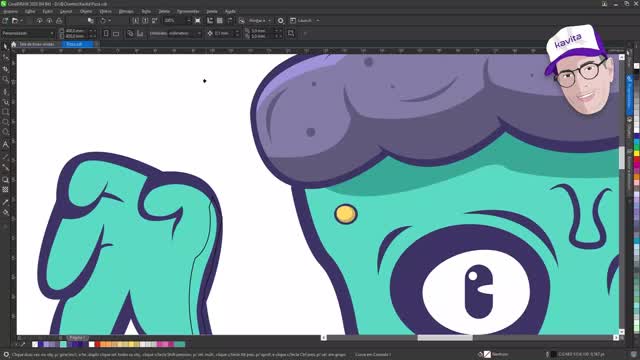Create a new document with the New icon

[x=5, y=20]
